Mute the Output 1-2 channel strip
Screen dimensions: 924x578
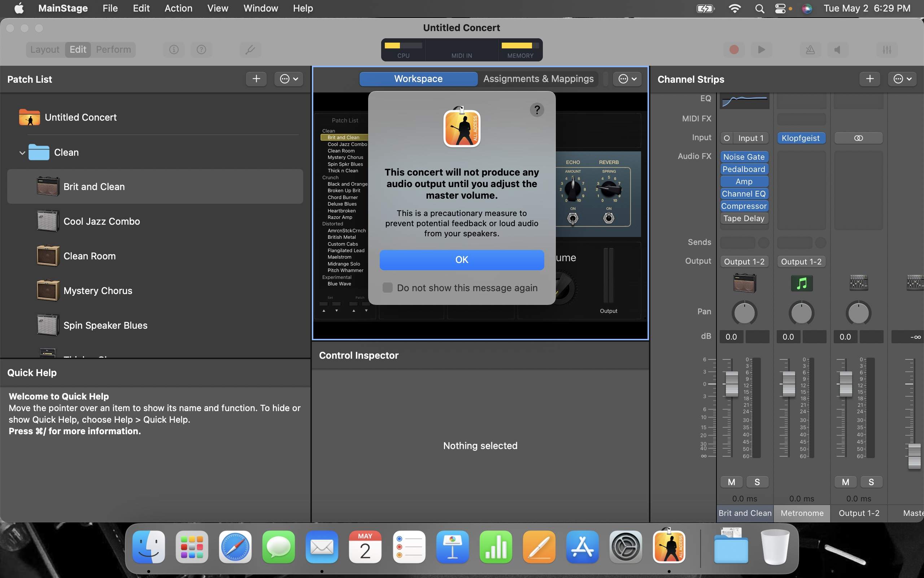[846, 482]
